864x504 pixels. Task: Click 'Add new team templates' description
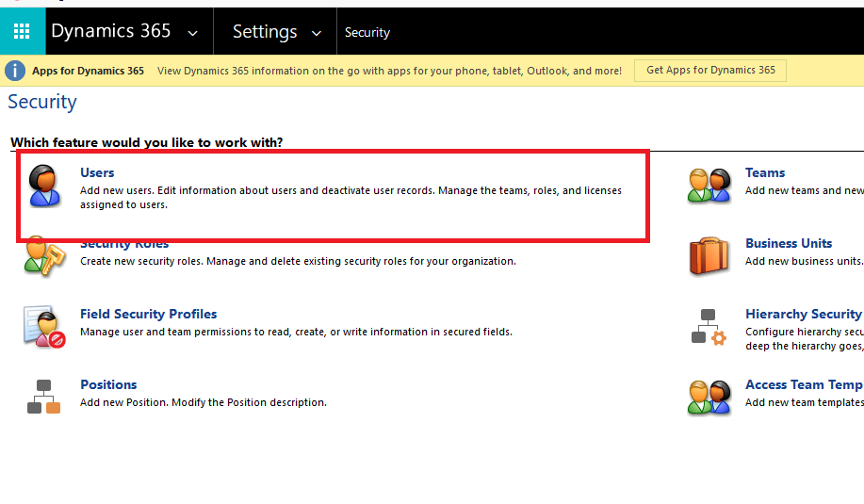804,402
